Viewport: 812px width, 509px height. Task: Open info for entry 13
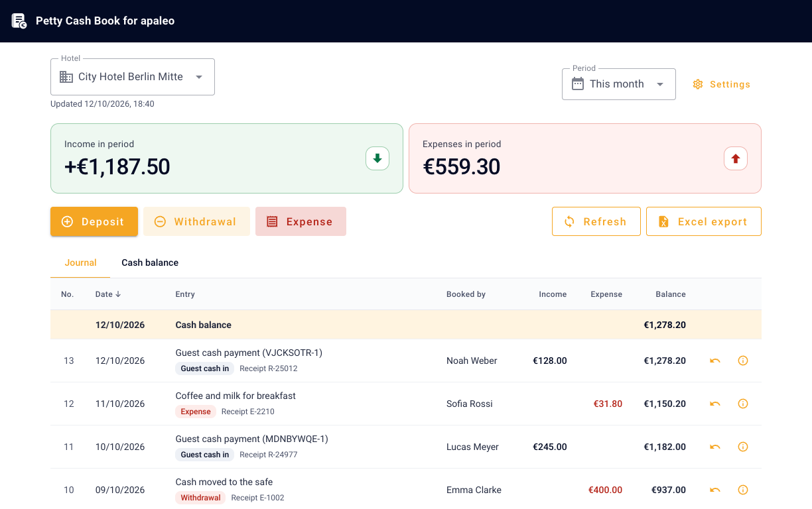coord(743,361)
